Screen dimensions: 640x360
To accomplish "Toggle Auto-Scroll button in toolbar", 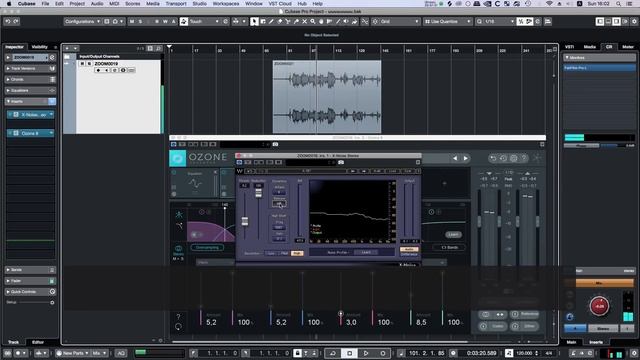I will tap(236, 21).
